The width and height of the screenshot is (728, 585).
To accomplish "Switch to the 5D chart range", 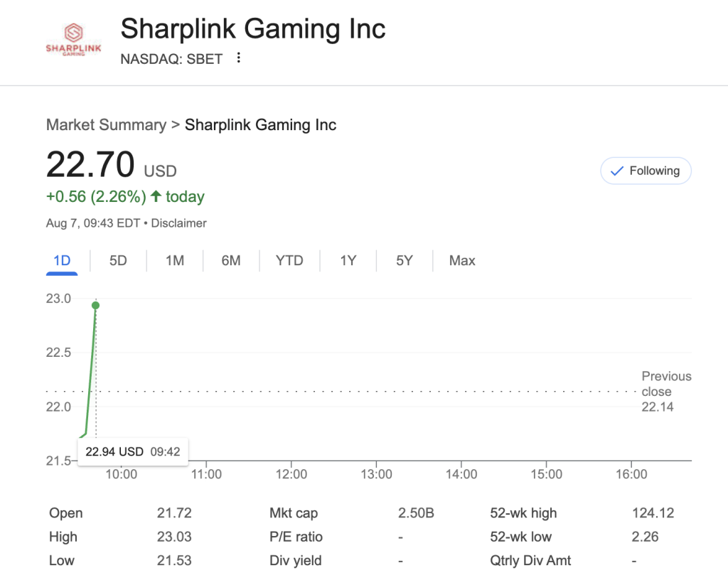I will (x=118, y=261).
